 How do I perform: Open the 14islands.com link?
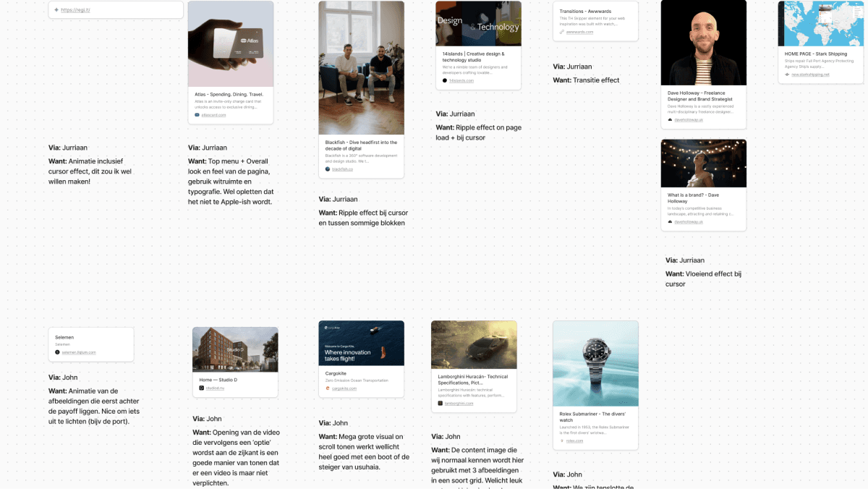coord(461,80)
